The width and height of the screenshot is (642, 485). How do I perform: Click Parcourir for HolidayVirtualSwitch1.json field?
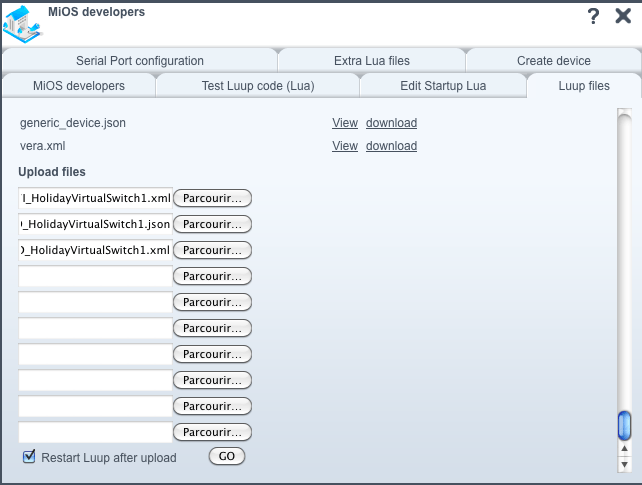pyautogui.click(x=212, y=224)
